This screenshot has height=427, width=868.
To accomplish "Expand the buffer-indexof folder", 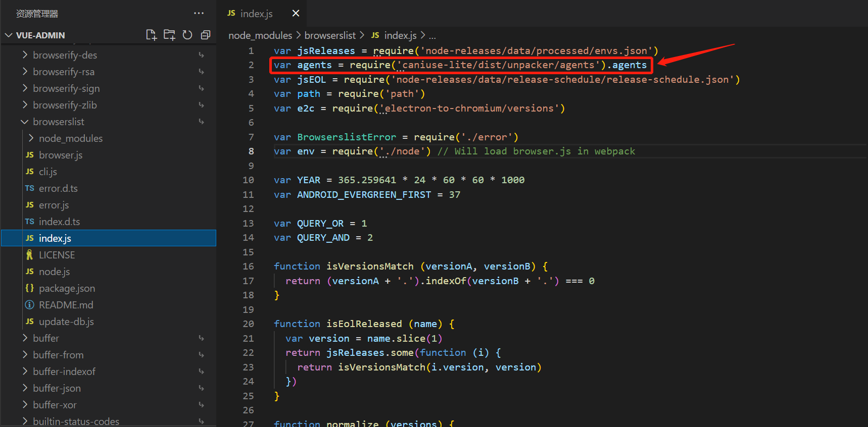I will pos(109,371).
